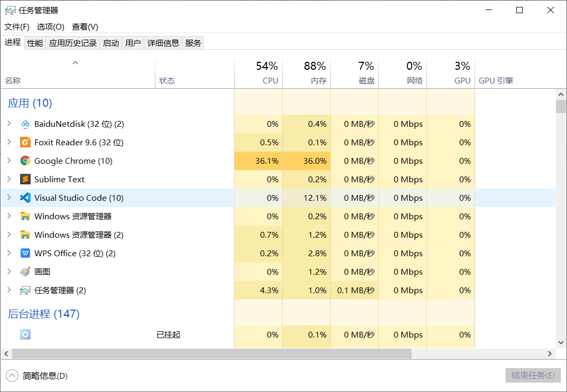Click 任务管理器 4.3% CPU cell
The height and width of the screenshot is (392, 567).
pyautogui.click(x=258, y=291)
